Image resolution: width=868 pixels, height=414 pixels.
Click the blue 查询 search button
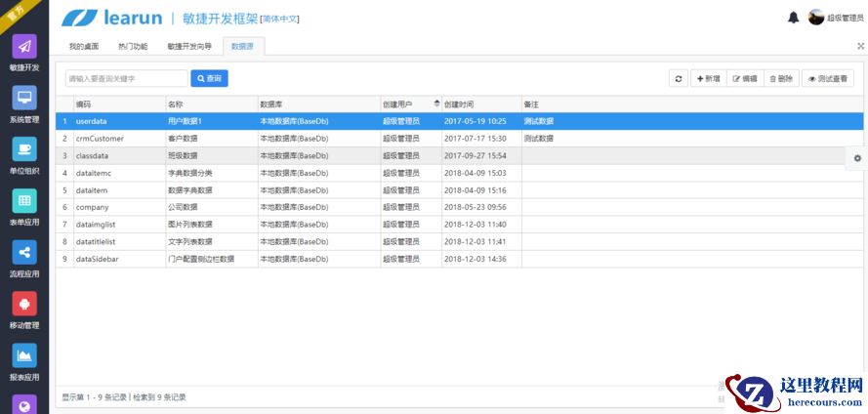point(209,78)
